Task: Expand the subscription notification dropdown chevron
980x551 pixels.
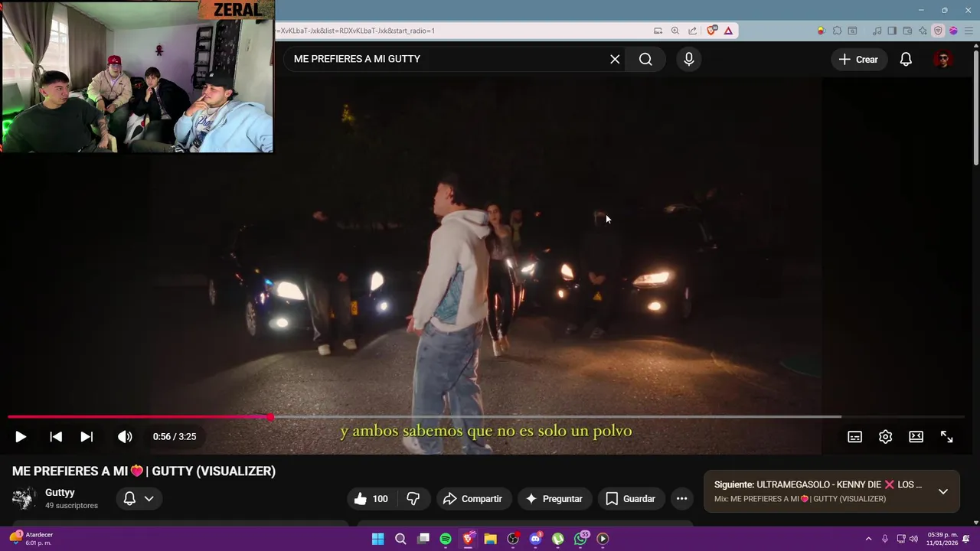Action: (x=149, y=499)
